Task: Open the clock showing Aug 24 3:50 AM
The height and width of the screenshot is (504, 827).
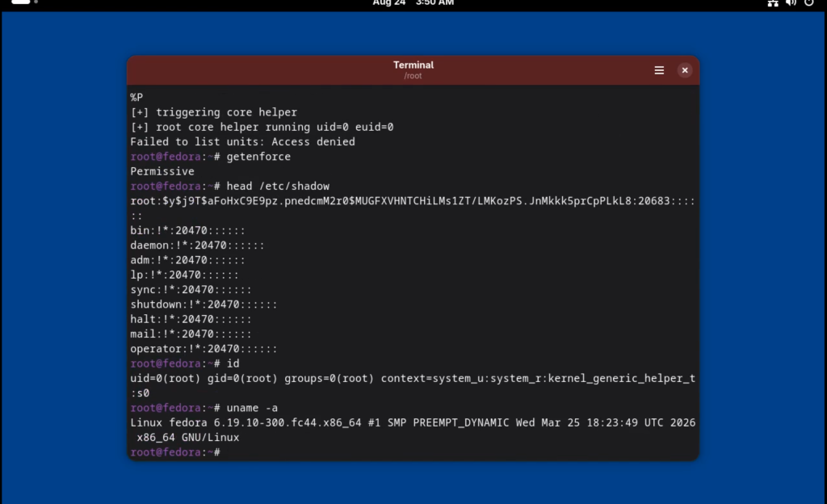Action: 413,2
